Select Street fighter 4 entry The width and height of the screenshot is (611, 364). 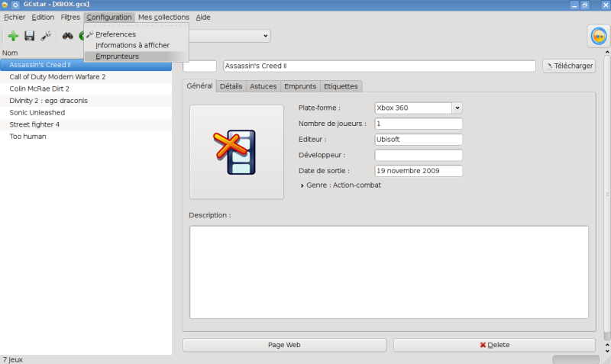pos(86,124)
